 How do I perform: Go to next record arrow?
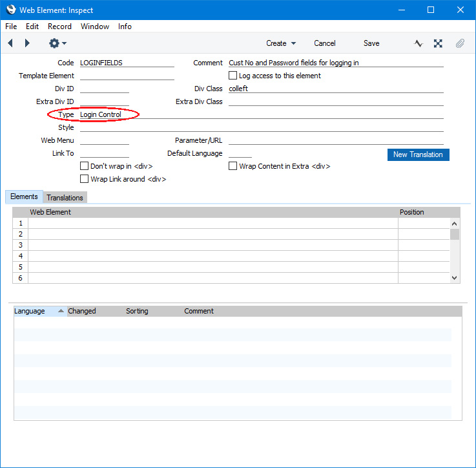tap(27, 43)
